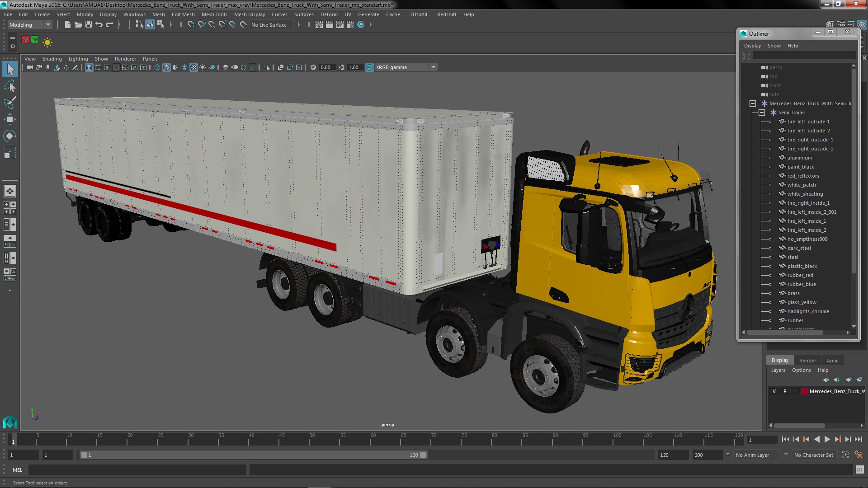Click the Snap to grids magnet icon

pos(191,24)
